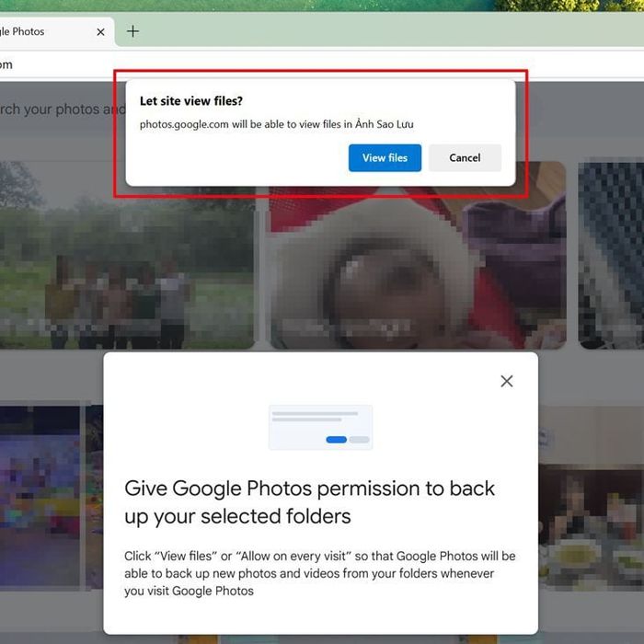Open the narrow thumbnail beside purple photo
This screenshot has height=644, width=644.
[x=94, y=497]
